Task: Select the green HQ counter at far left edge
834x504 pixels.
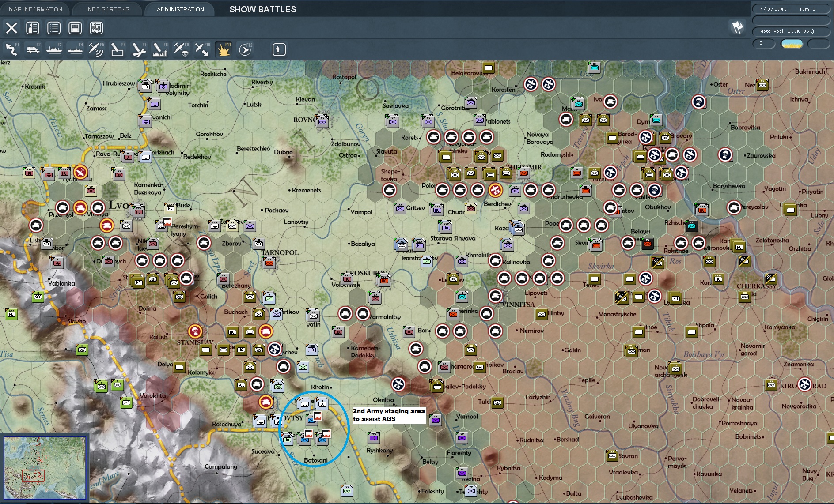Action: pos(11,314)
